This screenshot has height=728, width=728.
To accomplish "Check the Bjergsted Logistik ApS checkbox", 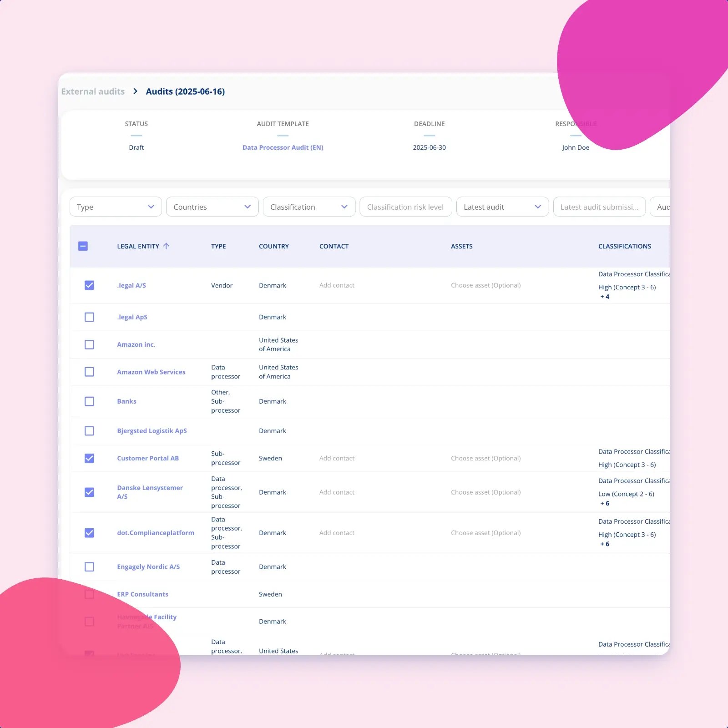I will click(89, 431).
